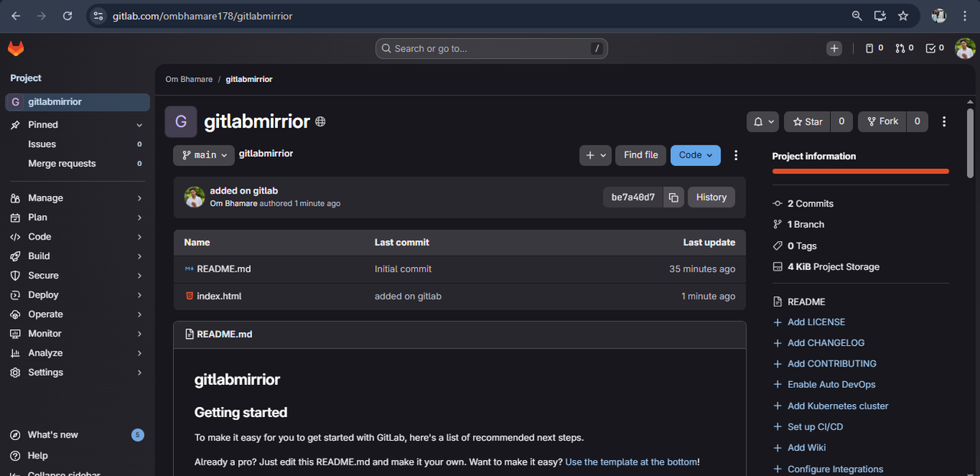View 2 Commits in project information
980x476 pixels.
click(x=810, y=204)
